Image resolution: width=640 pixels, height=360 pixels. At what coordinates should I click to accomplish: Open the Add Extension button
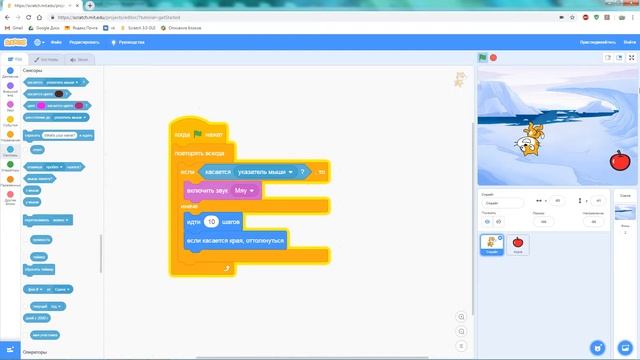coord(10,349)
